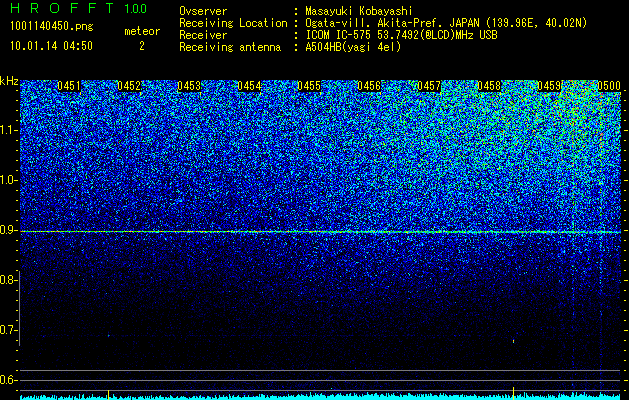Click the 0458 time label
Image resolution: width=629 pixels, height=400 pixels.
pos(489,86)
